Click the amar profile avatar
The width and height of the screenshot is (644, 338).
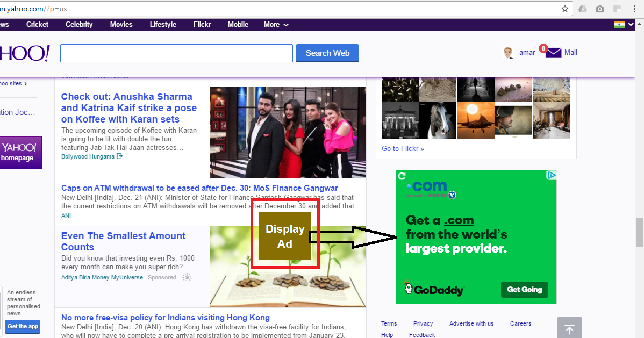(507, 52)
